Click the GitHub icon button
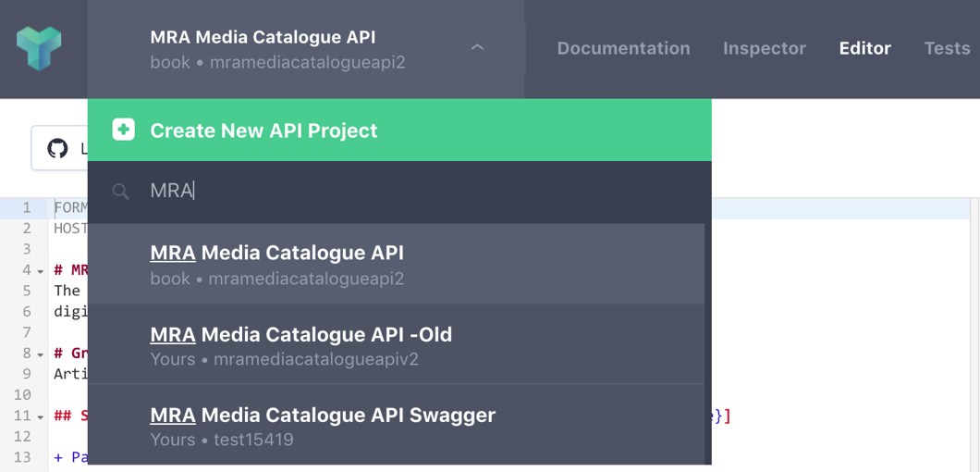 pos(57,148)
